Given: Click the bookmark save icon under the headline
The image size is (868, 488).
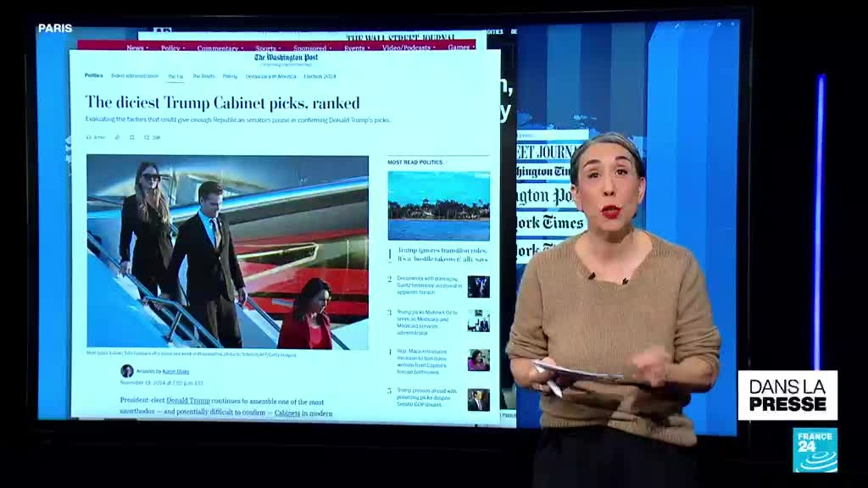Looking at the screenshot, I should point(131,137).
